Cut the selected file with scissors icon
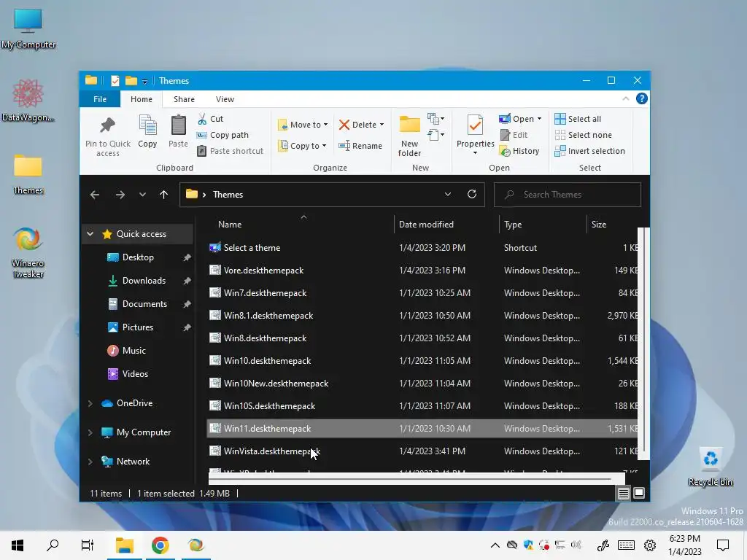747x560 pixels. coord(211,119)
